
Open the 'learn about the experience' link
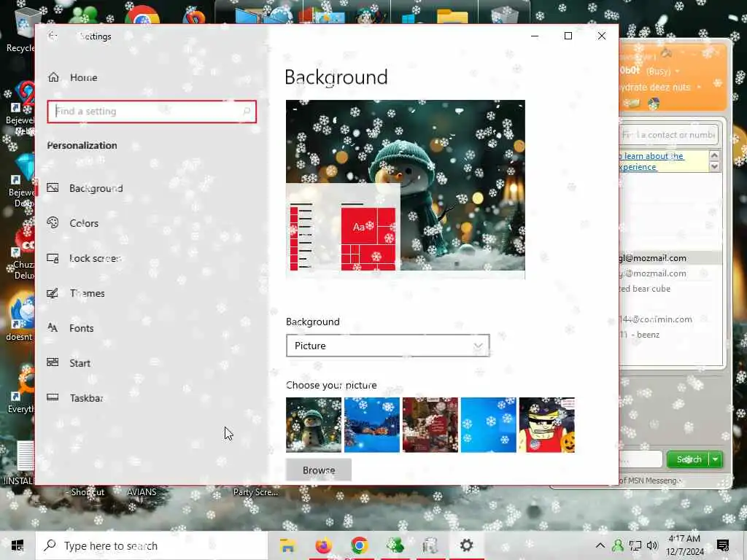651,161
